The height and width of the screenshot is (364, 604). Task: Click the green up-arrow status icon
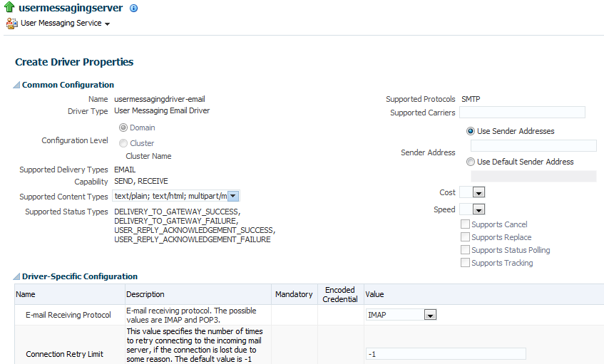pyautogui.click(x=11, y=9)
